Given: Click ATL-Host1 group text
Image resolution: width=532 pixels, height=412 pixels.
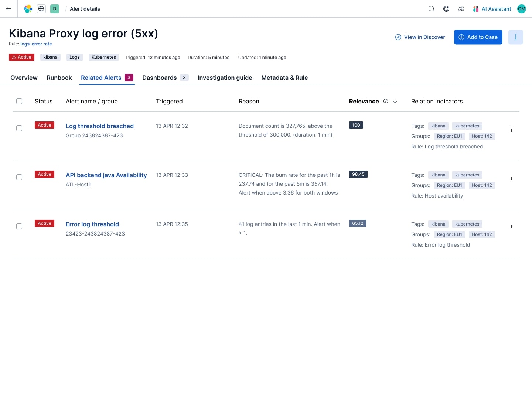Looking at the screenshot, I should [x=78, y=185].
